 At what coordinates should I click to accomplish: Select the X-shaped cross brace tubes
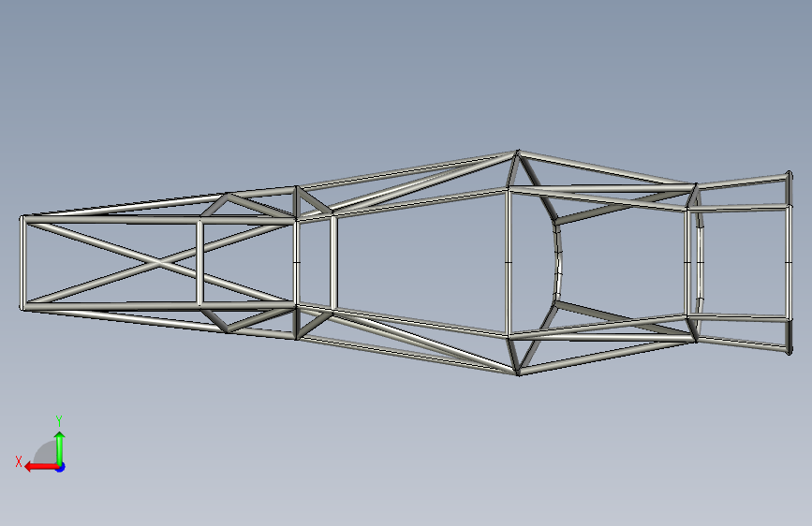point(159,262)
